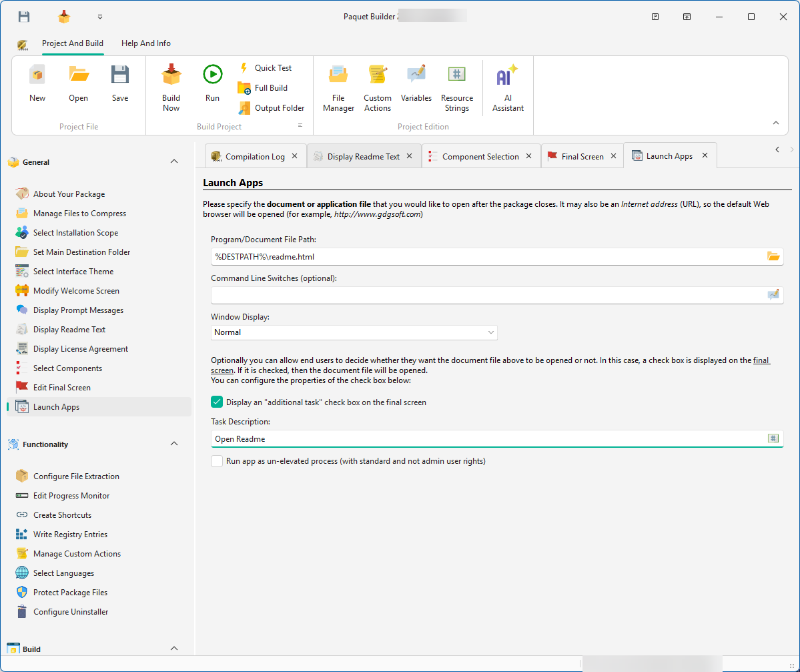The image size is (800, 672).
Task: Enable running app as un-elevated process
Action: point(216,460)
